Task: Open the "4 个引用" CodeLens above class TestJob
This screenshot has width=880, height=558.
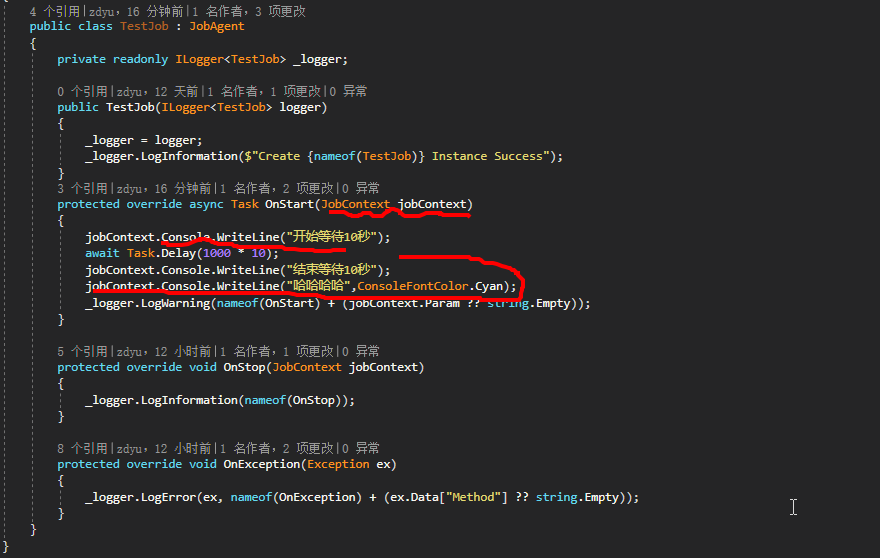Action: point(56,11)
